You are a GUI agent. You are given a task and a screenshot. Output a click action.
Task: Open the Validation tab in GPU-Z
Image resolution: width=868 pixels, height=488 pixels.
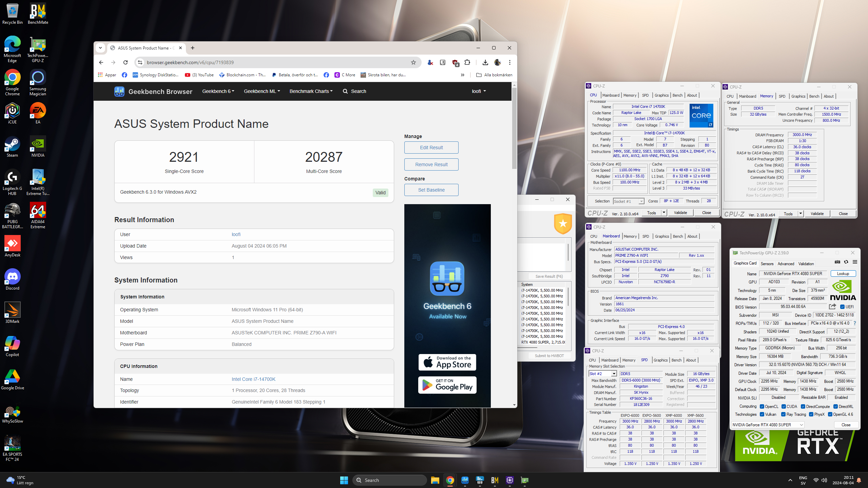coord(806,263)
